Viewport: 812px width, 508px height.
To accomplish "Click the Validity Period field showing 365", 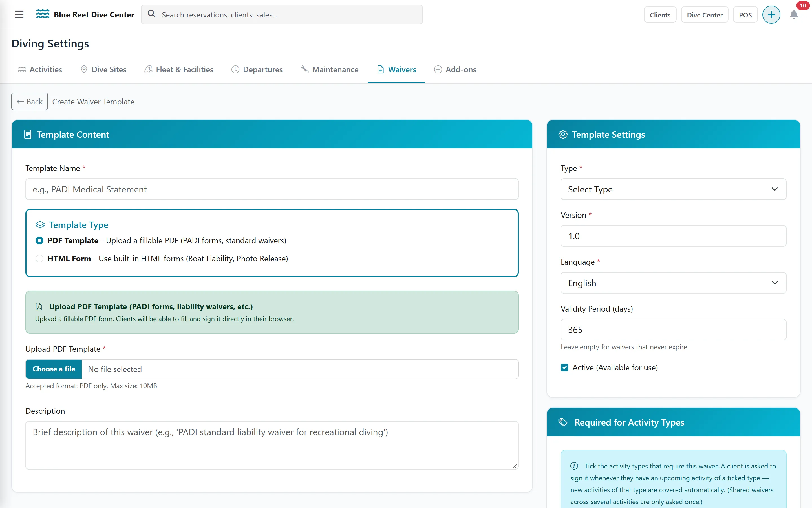I will 673,330.
